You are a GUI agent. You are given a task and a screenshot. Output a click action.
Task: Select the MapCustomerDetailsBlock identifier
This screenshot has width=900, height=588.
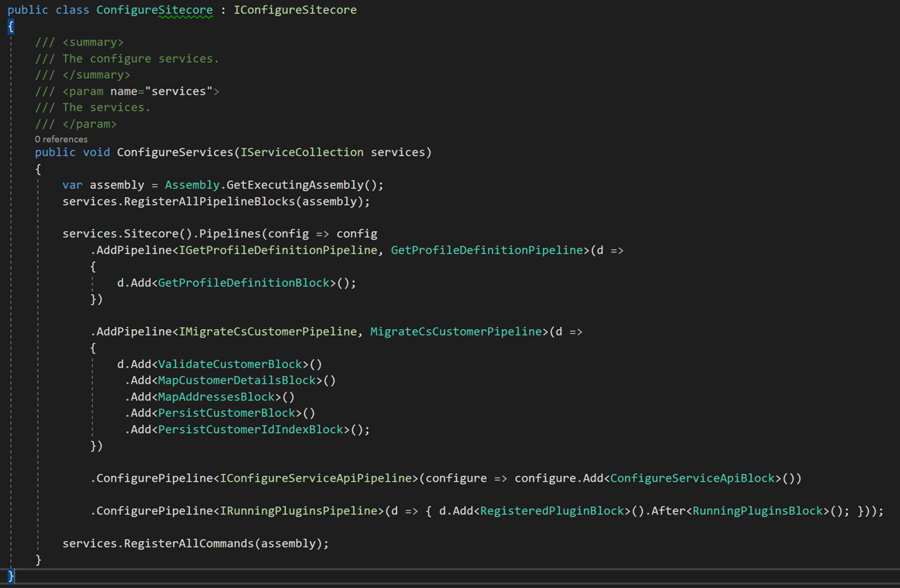(237, 380)
